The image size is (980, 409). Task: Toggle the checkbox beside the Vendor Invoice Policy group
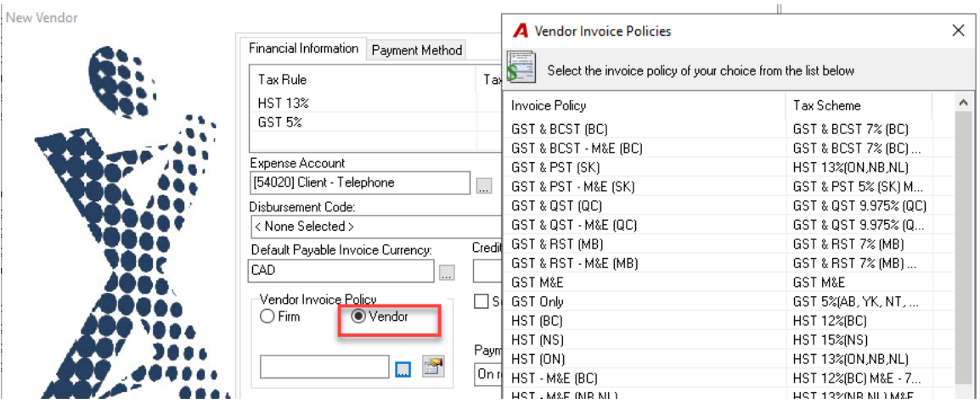tap(481, 301)
